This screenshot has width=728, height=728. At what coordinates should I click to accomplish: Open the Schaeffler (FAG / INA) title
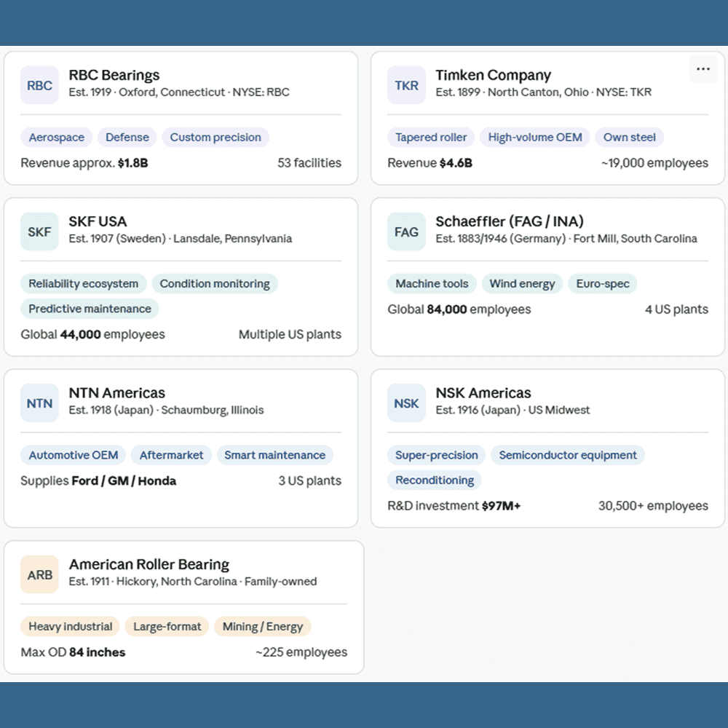tap(510, 221)
